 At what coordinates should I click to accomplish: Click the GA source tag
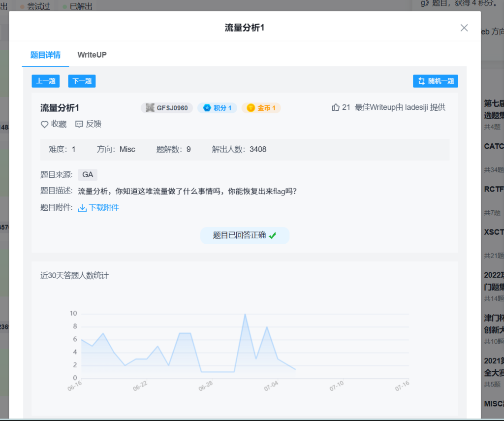(88, 175)
